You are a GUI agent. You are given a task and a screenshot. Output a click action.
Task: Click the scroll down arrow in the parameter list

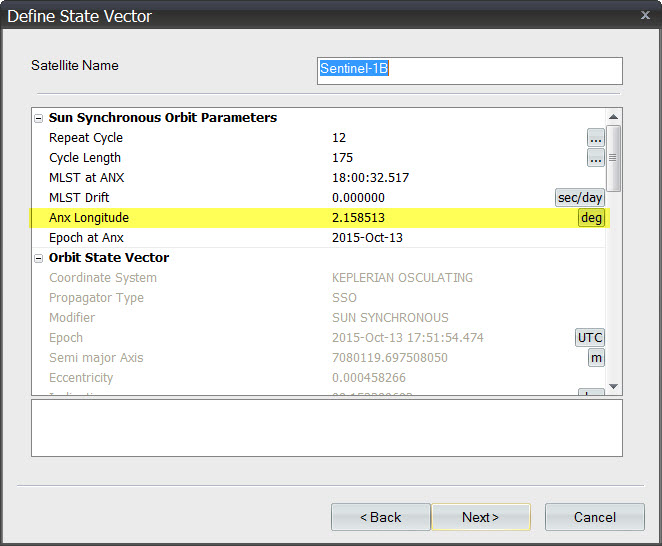[615, 387]
